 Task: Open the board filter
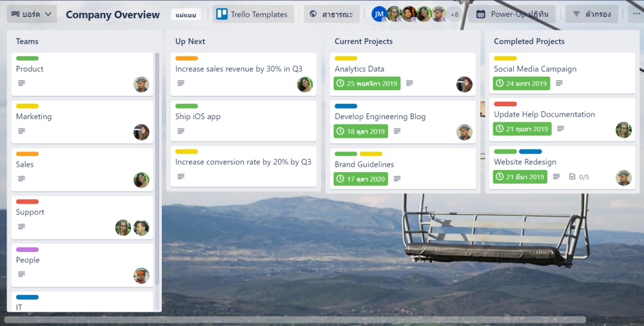[x=592, y=14]
